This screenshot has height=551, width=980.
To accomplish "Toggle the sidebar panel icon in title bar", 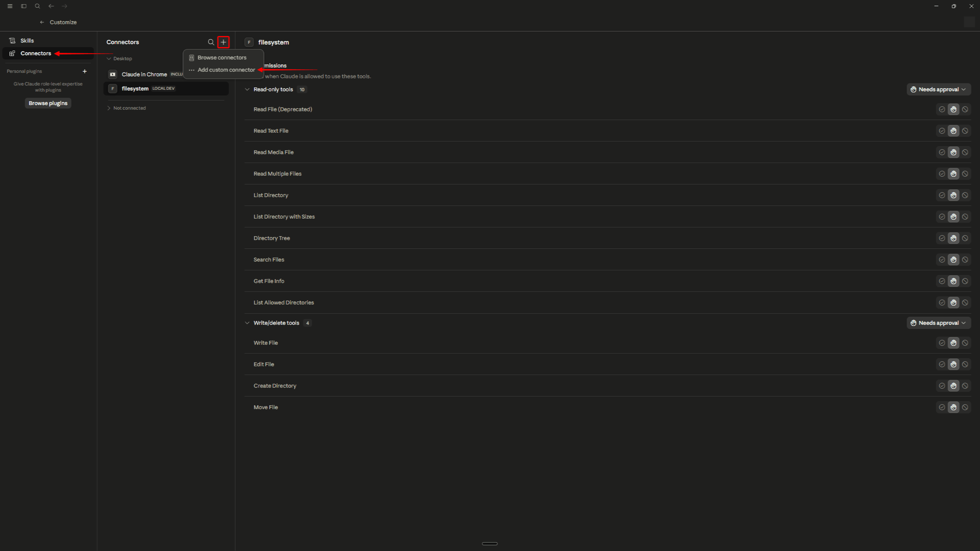I will (24, 6).
